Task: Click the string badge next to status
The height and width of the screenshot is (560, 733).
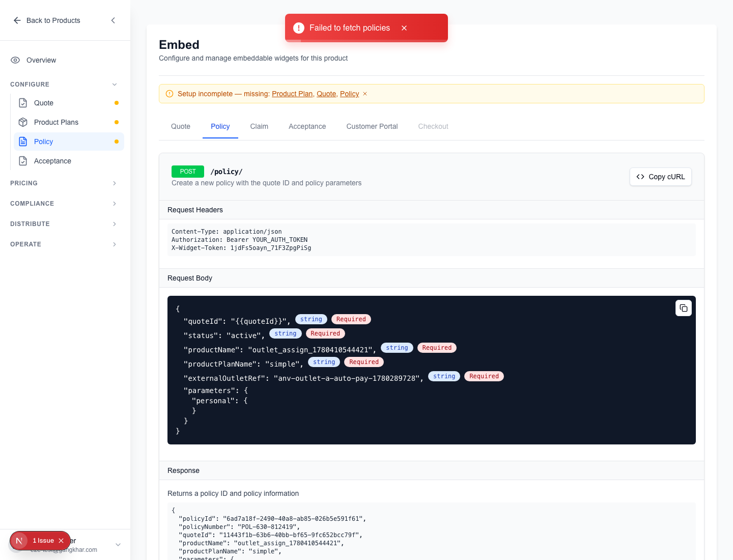Action: (286, 333)
